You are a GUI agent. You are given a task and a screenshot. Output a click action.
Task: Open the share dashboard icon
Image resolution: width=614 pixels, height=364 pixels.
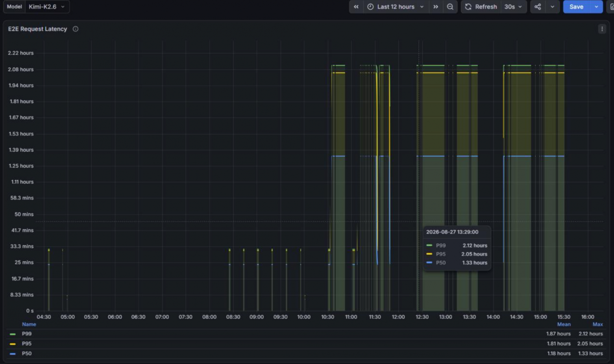point(538,7)
